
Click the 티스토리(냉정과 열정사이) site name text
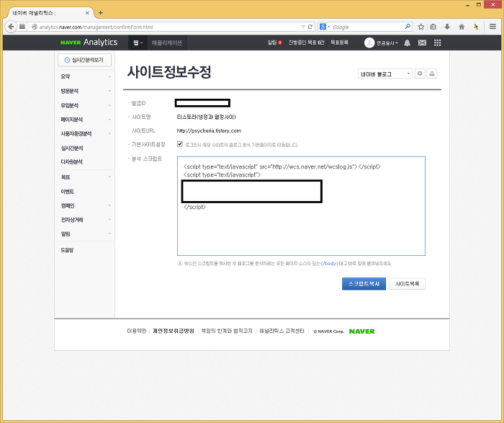coord(206,117)
